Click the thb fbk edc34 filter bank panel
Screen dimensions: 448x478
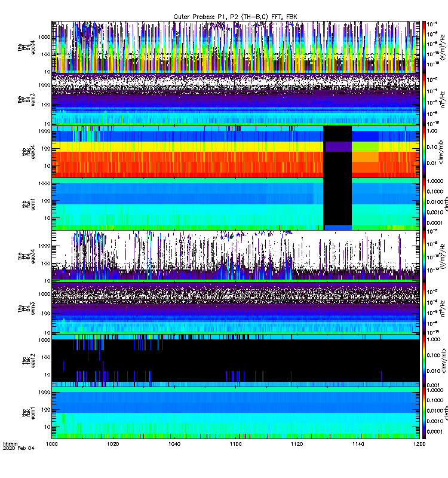coord(235,152)
